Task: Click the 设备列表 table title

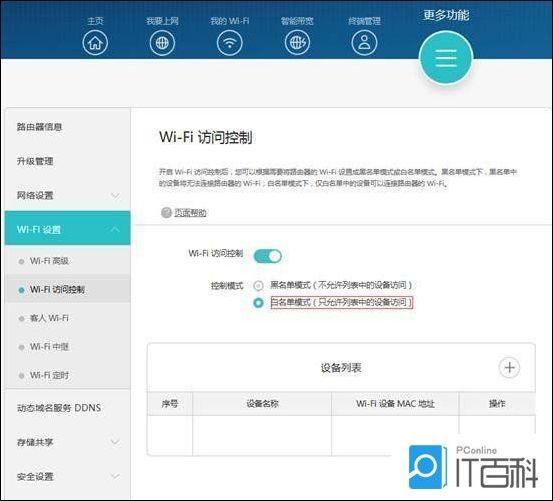Action: tap(341, 368)
